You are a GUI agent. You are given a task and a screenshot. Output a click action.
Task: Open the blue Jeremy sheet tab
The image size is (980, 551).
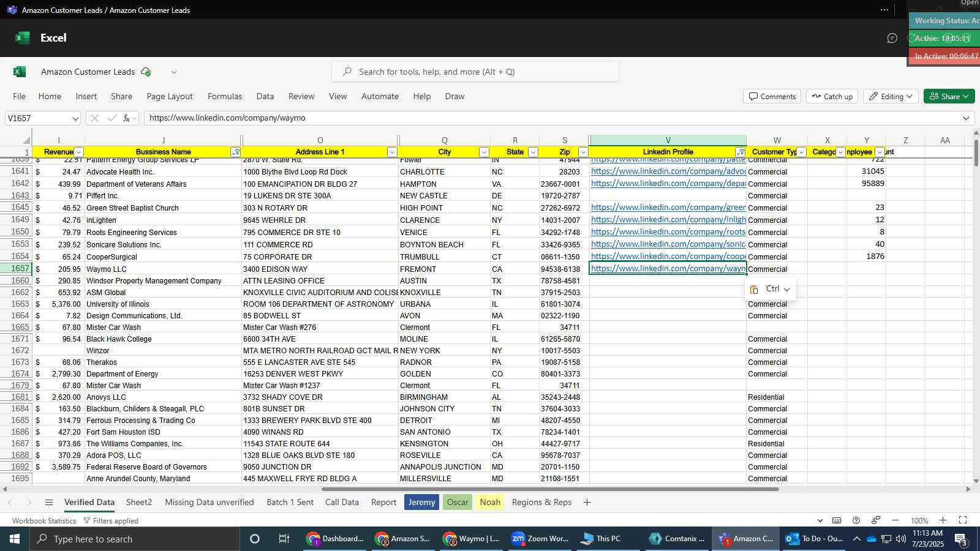421,503
